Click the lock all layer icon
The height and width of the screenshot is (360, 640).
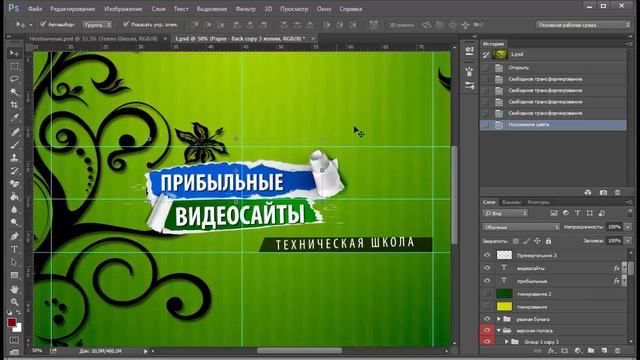pyautogui.click(x=548, y=241)
